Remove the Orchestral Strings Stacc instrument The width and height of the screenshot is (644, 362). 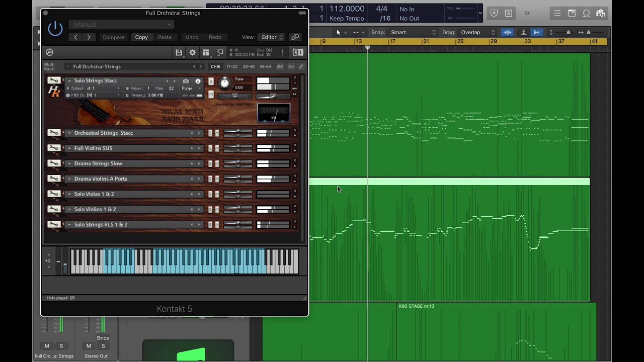(x=295, y=130)
